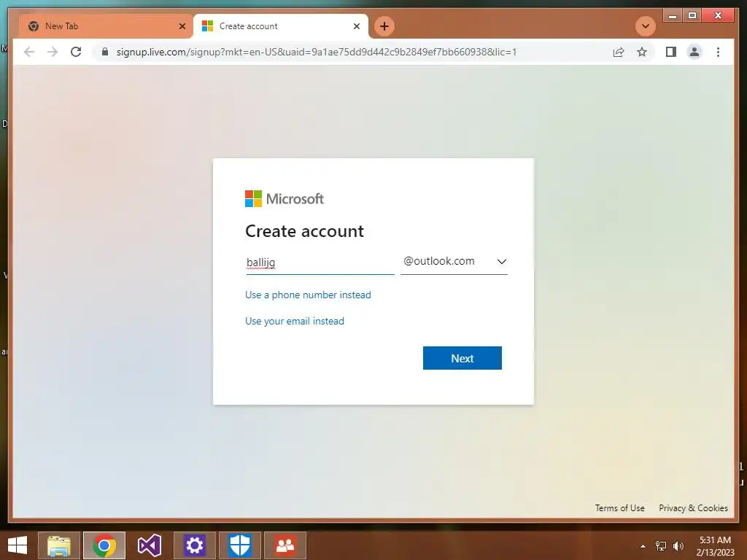The width and height of the screenshot is (747, 560).
Task: Open the Privacy & Cookies link
Action: pyautogui.click(x=693, y=508)
